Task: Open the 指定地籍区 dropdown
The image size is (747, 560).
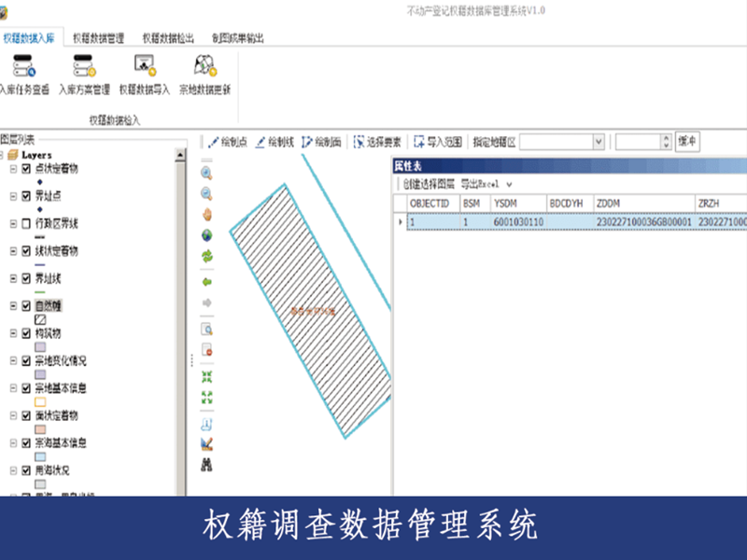Action: coord(599,142)
